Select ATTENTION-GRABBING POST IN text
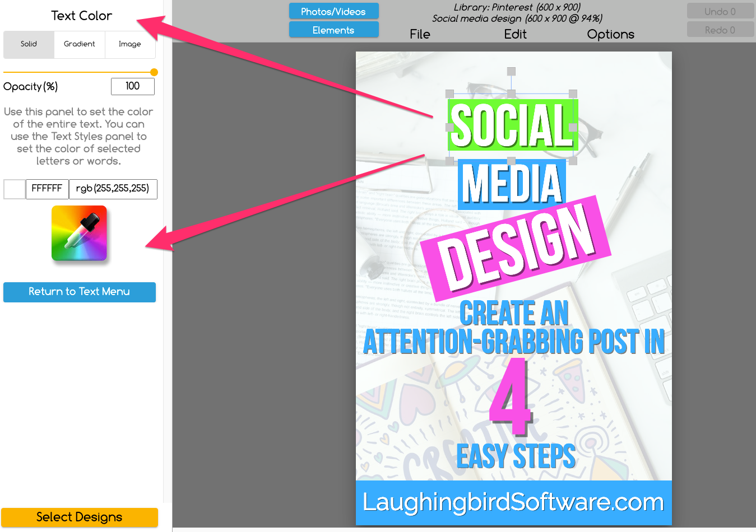Viewport: 756px width, 532px height. tap(514, 342)
